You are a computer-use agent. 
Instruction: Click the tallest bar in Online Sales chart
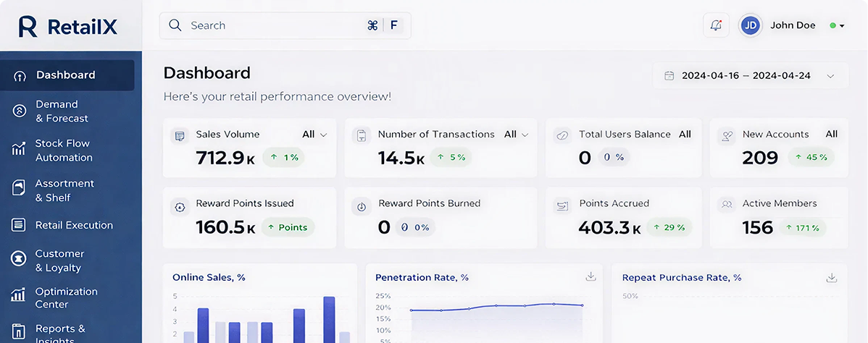[329, 320]
